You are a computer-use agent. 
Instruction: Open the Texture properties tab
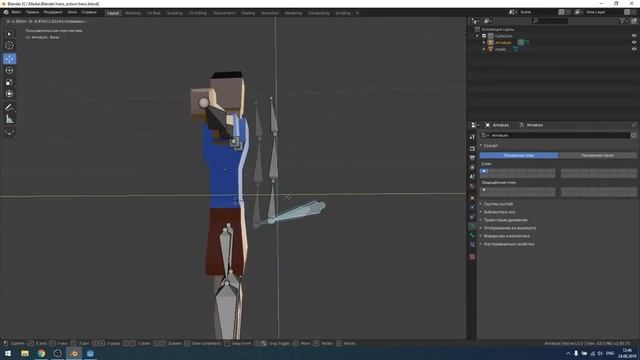[x=472, y=257]
